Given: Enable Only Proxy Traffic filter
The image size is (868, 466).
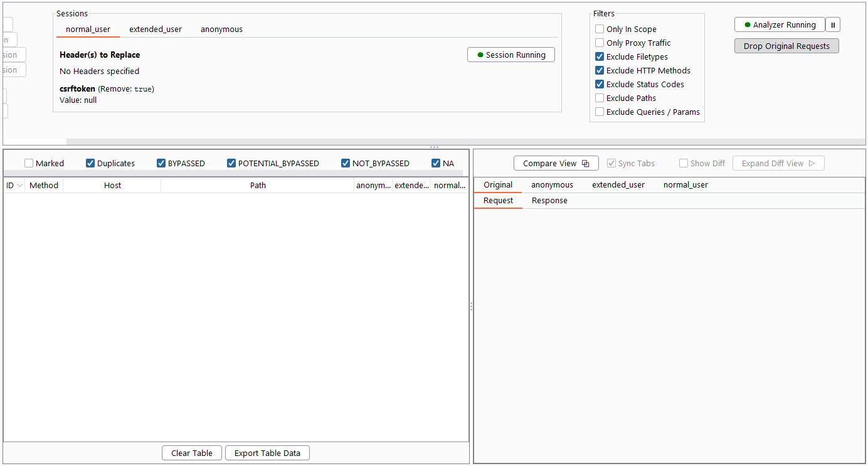Looking at the screenshot, I should [x=600, y=43].
